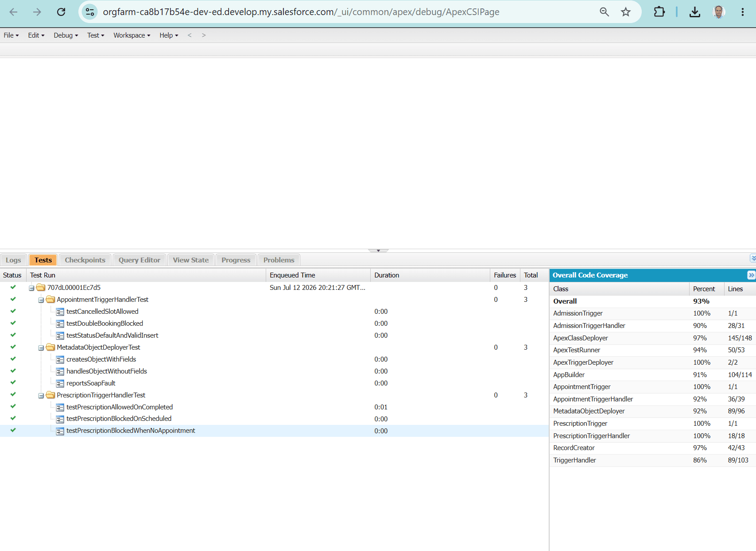The height and width of the screenshot is (551, 756).
Task: Select PrescriptionTriggerHandler coverage row
Action: pyautogui.click(x=653, y=436)
